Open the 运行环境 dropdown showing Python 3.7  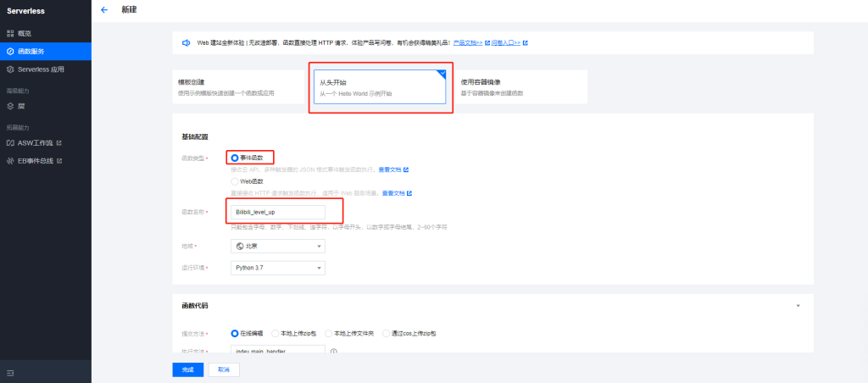coord(278,268)
